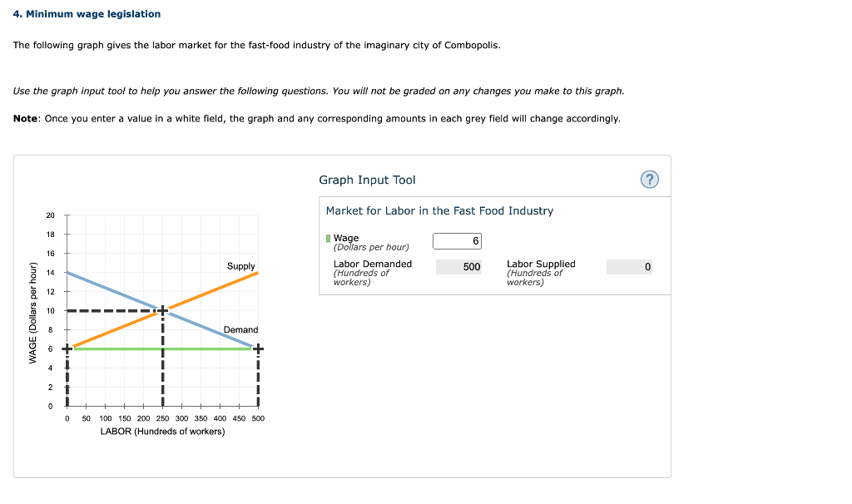The image size is (852, 504).
Task: Click the left crosshair handle at wage 6
Action: [x=67, y=348]
